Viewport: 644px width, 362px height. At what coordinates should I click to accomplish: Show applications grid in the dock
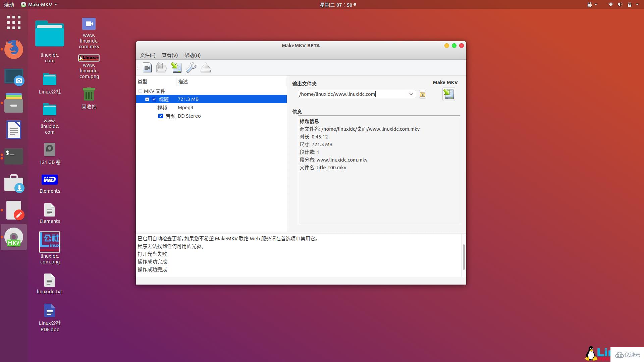pos(14,22)
